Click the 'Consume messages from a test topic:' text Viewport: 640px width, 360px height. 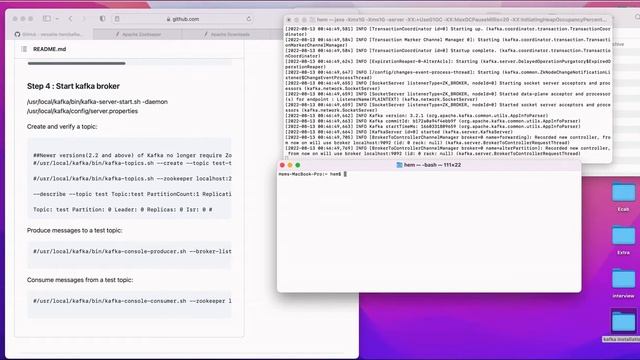pos(80,280)
